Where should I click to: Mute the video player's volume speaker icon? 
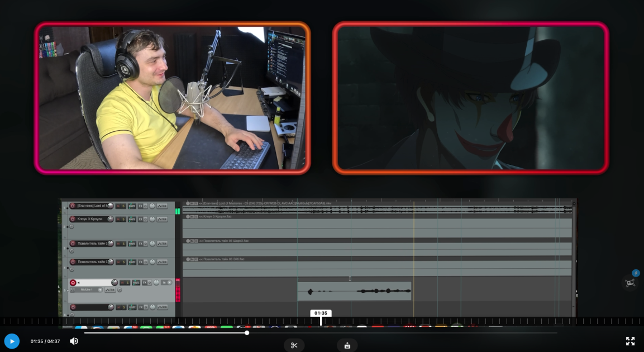pyautogui.click(x=74, y=341)
